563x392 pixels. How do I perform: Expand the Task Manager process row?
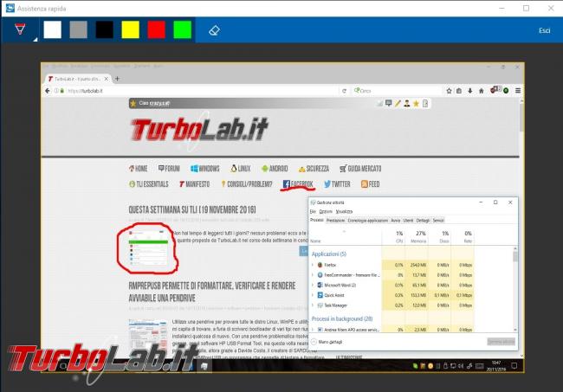click(313, 305)
